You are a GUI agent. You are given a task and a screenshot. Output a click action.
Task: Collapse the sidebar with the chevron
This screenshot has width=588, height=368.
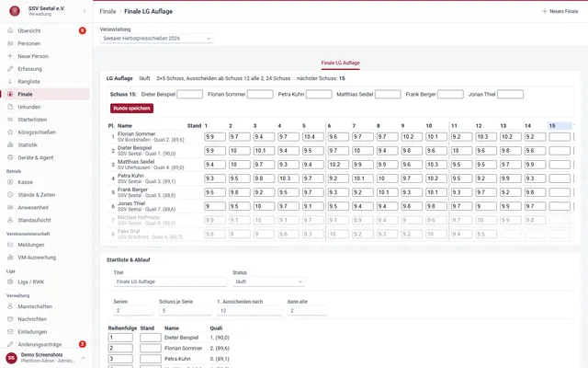[x=85, y=11]
